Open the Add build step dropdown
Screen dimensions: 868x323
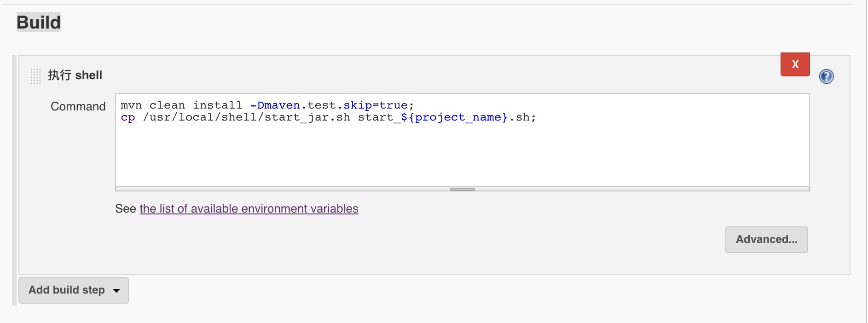[x=74, y=290]
